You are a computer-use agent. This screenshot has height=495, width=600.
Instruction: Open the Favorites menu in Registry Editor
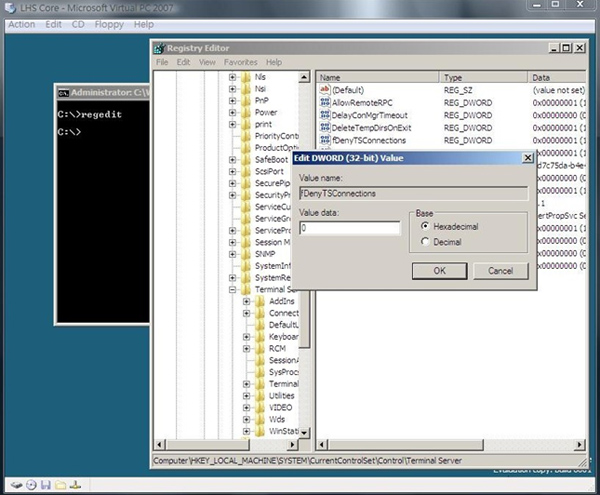240,62
